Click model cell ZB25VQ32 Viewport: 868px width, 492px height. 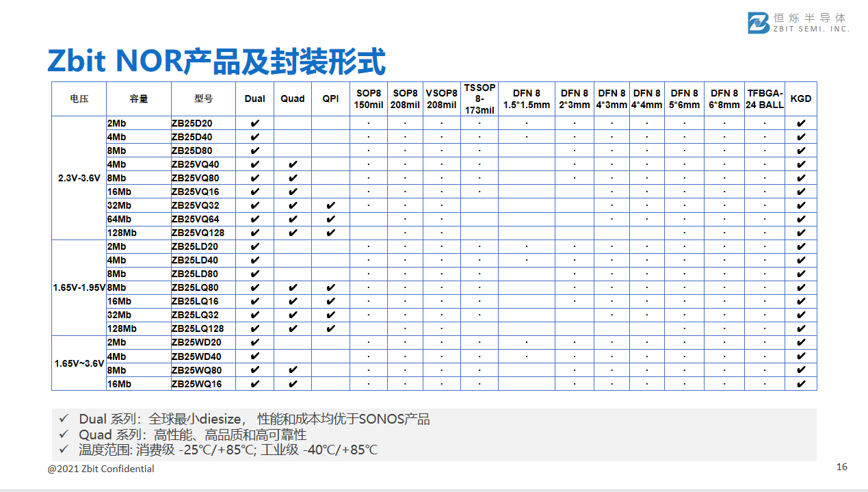pos(204,205)
